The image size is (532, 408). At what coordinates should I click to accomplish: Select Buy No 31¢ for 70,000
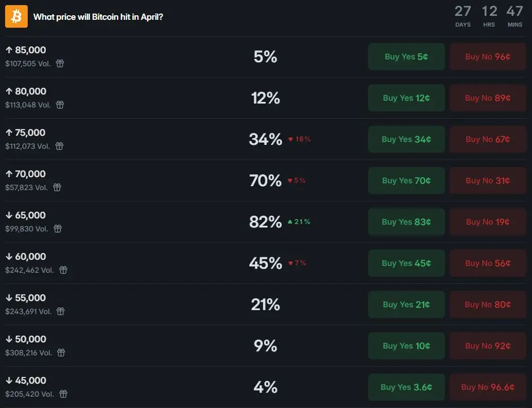[x=487, y=181]
